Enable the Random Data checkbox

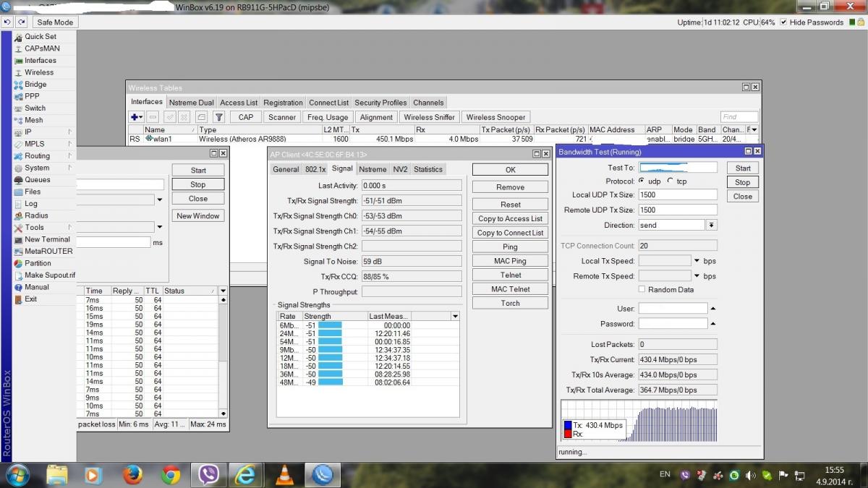pyautogui.click(x=642, y=289)
